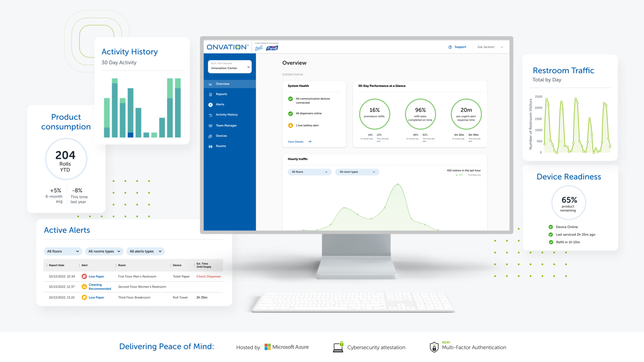Open the Cleaning Recommended alert link
The width and height of the screenshot is (644, 362).
click(100, 287)
